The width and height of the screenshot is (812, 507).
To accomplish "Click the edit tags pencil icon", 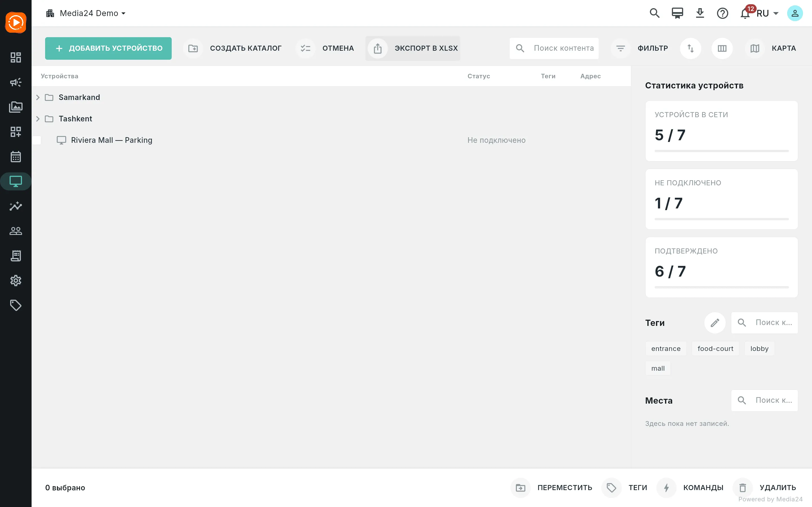I will pos(715,323).
